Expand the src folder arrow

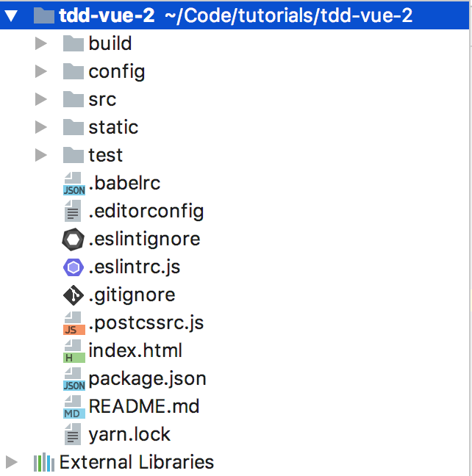coord(41,100)
